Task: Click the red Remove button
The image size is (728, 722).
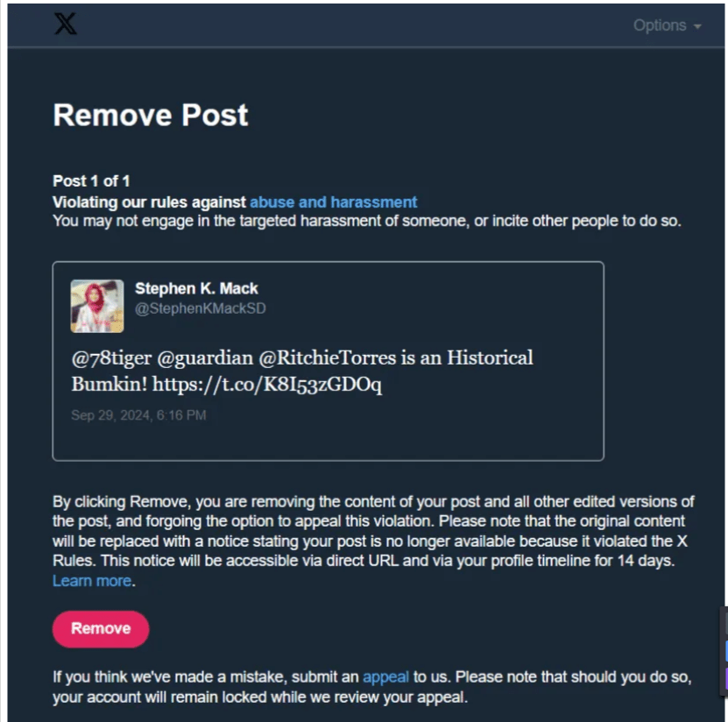Action: click(x=101, y=628)
